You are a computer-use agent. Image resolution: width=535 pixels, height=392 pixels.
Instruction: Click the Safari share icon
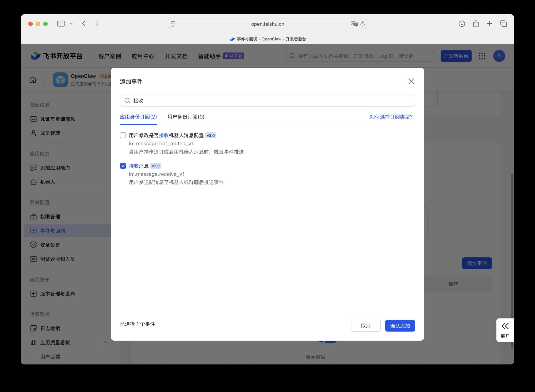point(476,24)
